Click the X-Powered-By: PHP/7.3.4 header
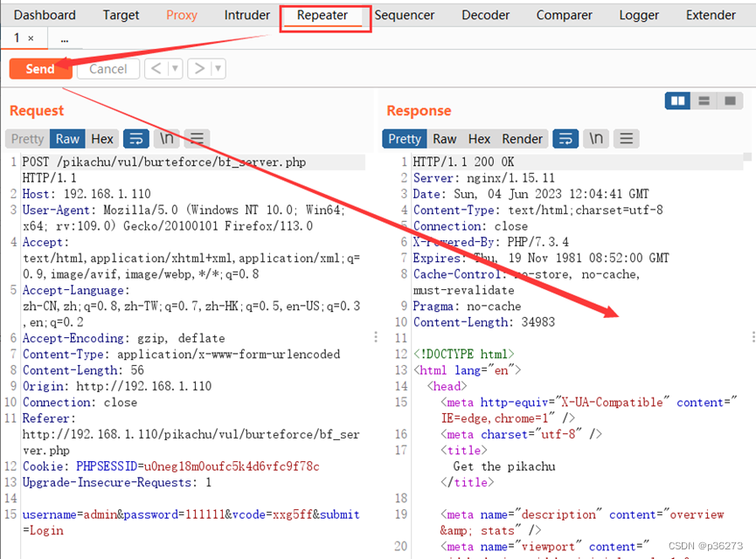Screen dimensions: 756x559 click(x=491, y=242)
